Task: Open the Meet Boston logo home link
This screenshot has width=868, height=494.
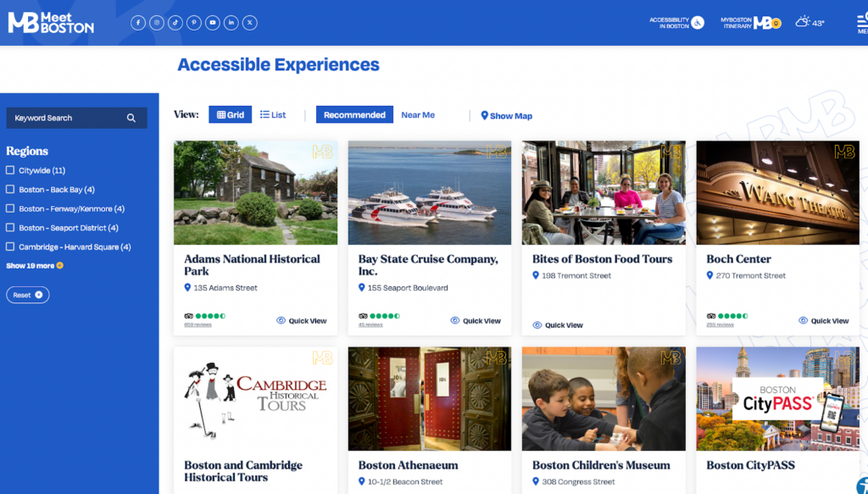Action: click(51, 23)
